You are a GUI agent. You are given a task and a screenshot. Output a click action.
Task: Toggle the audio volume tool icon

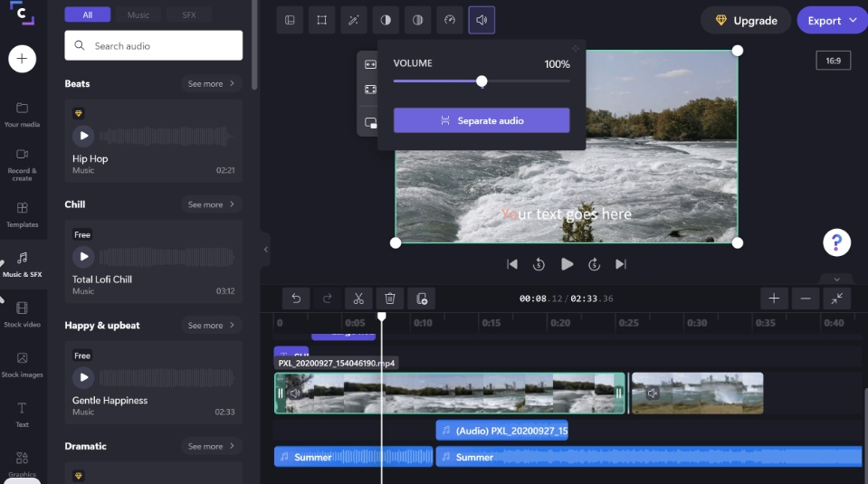(482, 21)
